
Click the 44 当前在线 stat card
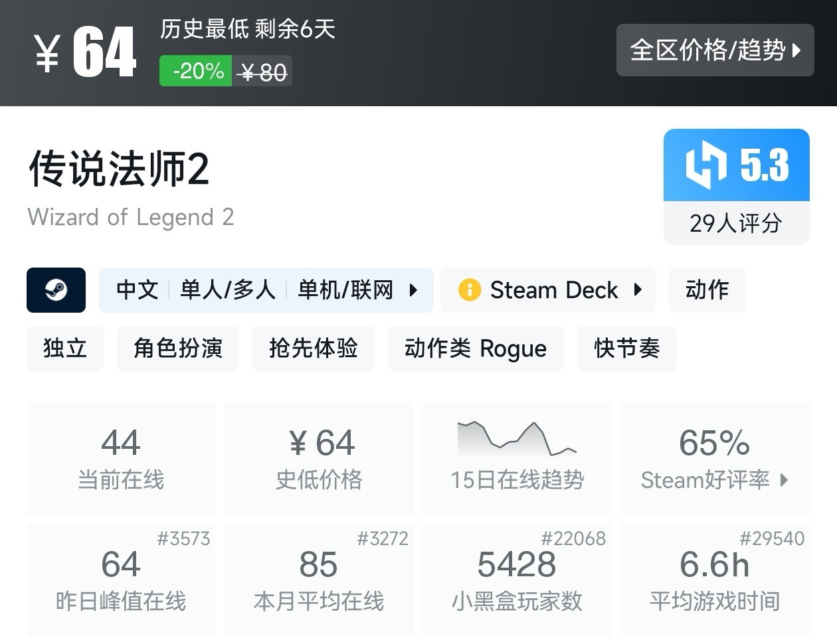120,457
